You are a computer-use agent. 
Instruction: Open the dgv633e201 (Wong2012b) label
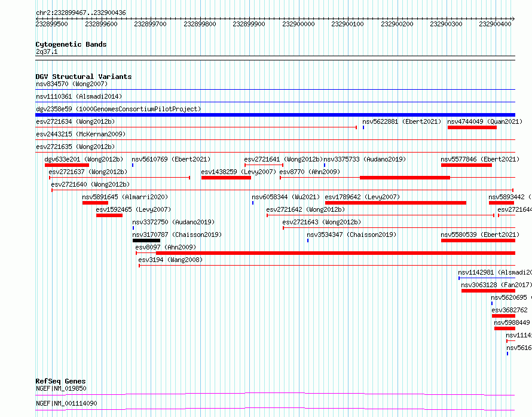[84, 159]
